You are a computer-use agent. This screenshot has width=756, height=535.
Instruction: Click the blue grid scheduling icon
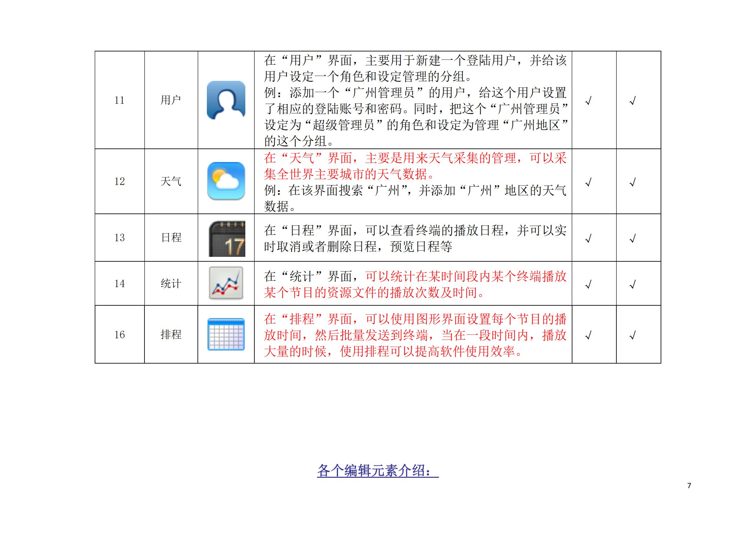tap(226, 334)
